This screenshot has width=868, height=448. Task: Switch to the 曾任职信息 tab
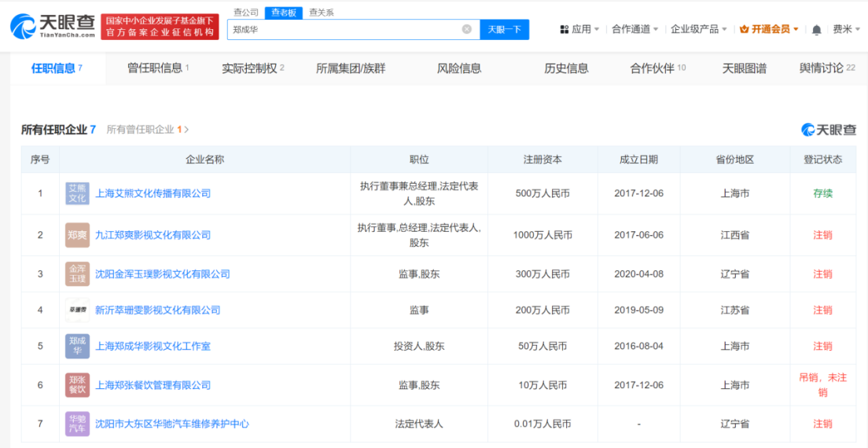point(157,68)
